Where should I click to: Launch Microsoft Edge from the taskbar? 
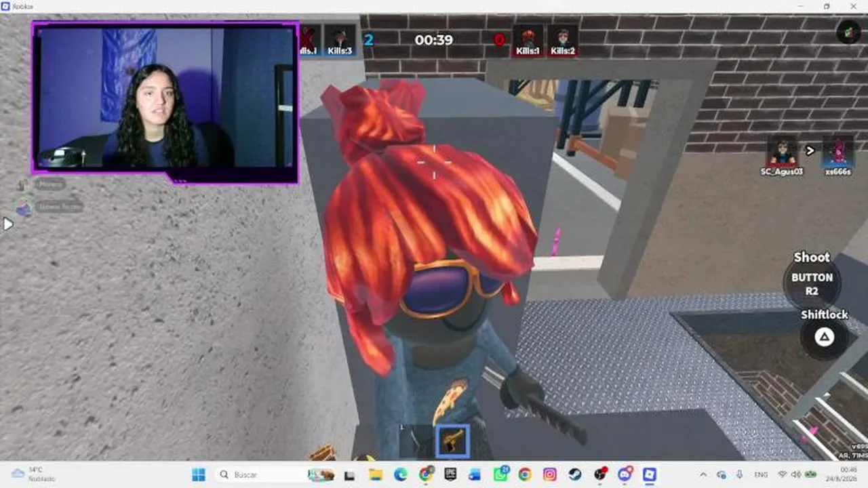pyautogui.click(x=401, y=474)
